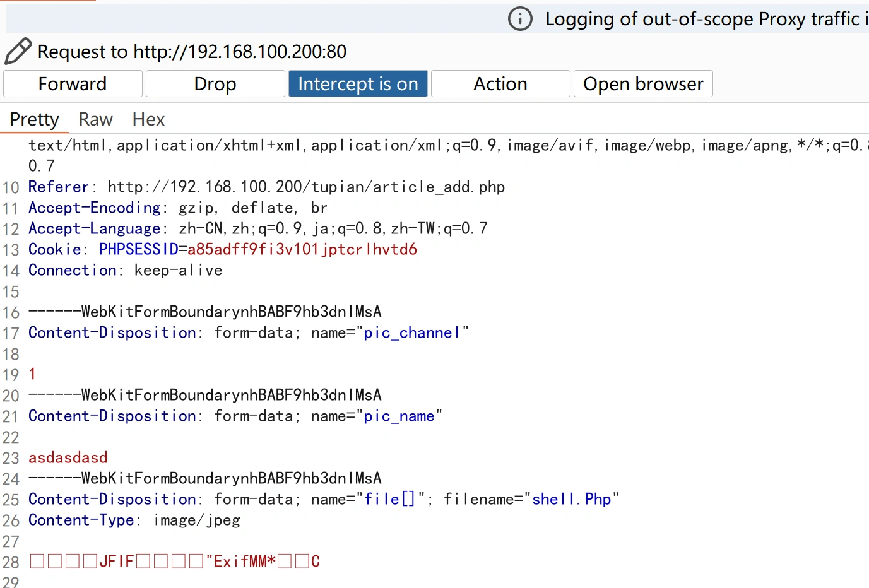The width and height of the screenshot is (869, 588).
Task: Click the WebKitFormBoundary line
Action: point(204,311)
